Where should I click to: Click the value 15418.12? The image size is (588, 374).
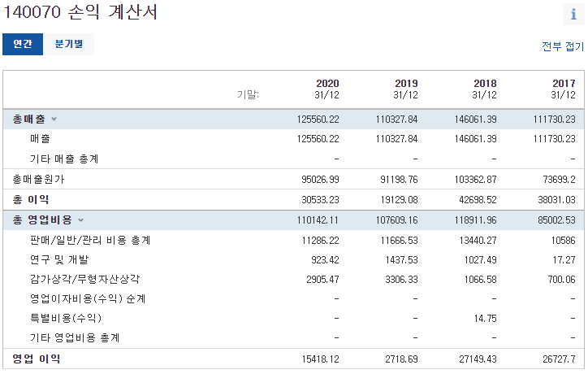(320, 359)
